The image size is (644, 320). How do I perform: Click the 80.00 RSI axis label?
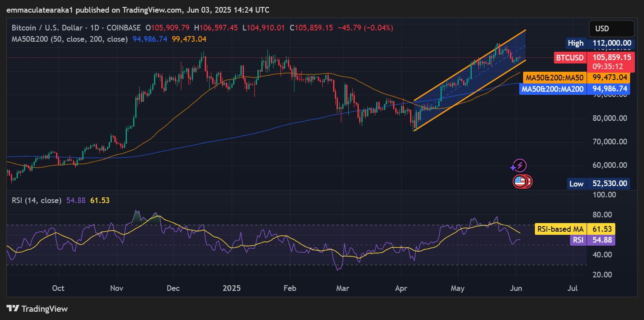(x=602, y=214)
